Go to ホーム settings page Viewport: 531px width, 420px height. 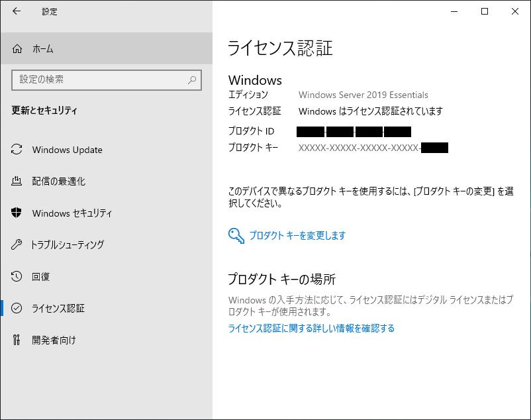(107, 49)
